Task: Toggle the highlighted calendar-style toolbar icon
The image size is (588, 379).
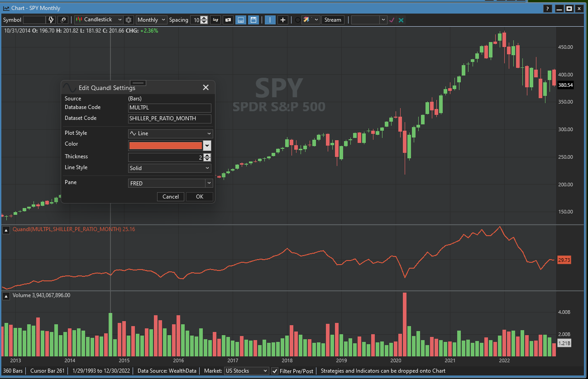Action: click(253, 20)
